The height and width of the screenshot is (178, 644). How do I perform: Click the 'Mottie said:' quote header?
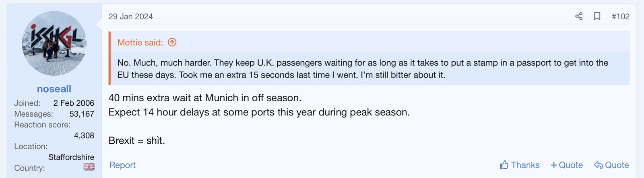click(140, 42)
